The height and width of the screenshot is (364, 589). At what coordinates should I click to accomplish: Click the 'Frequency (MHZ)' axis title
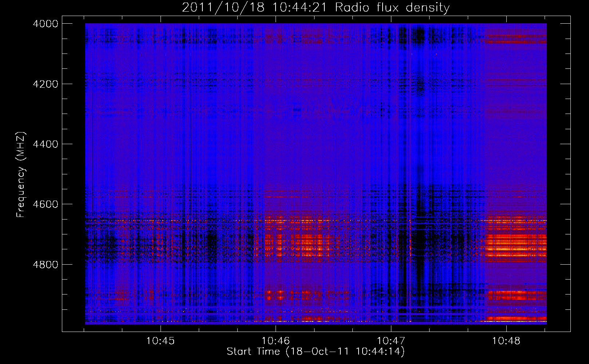tap(21, 175)
